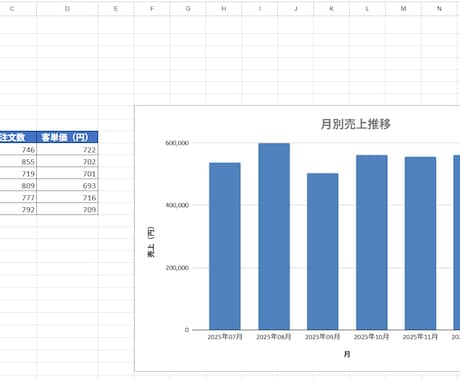Click the 2025年10月 category label
Image resolution: width=460 pixels, height=380 pixels.
coord(371,337)
